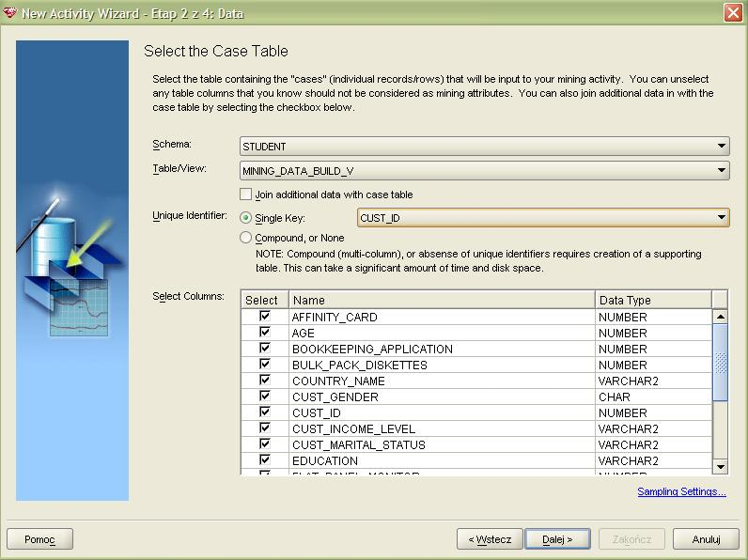Screen dimensions: 748x560
Task: Click VARCHAR2 data type for COUNTRY_NAME
Action: pos(653,381)
